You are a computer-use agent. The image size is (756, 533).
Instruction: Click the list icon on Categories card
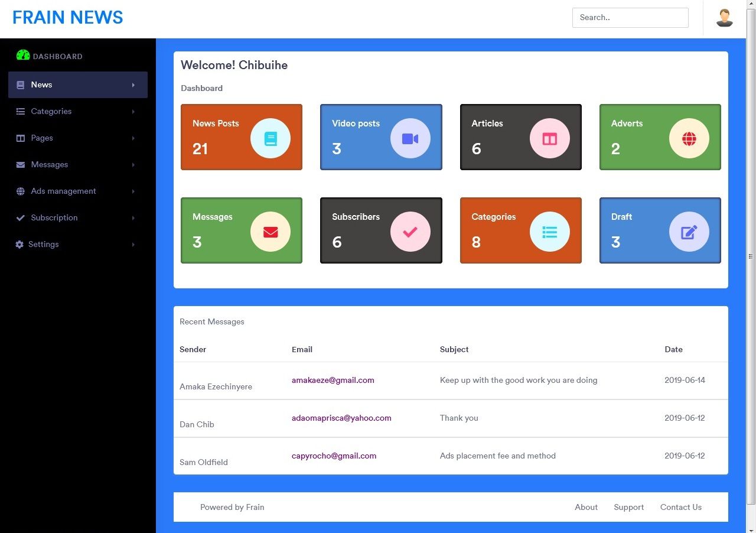550,232
